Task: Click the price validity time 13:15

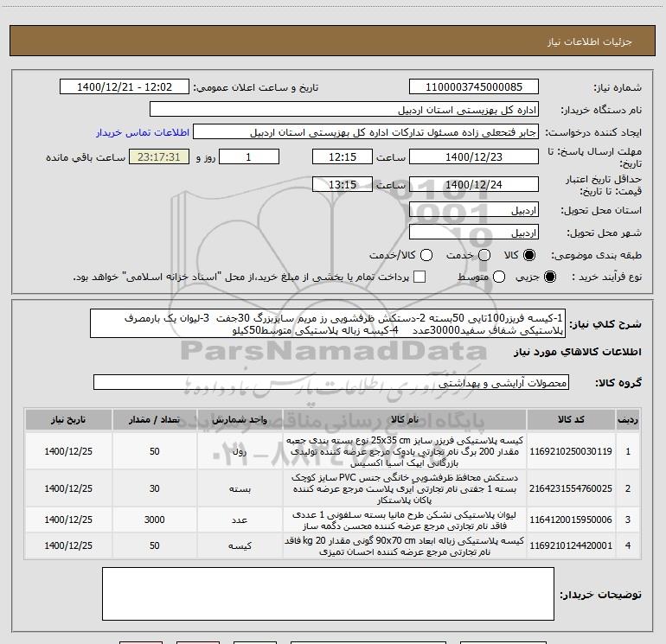Action: [x=343, y=185]
